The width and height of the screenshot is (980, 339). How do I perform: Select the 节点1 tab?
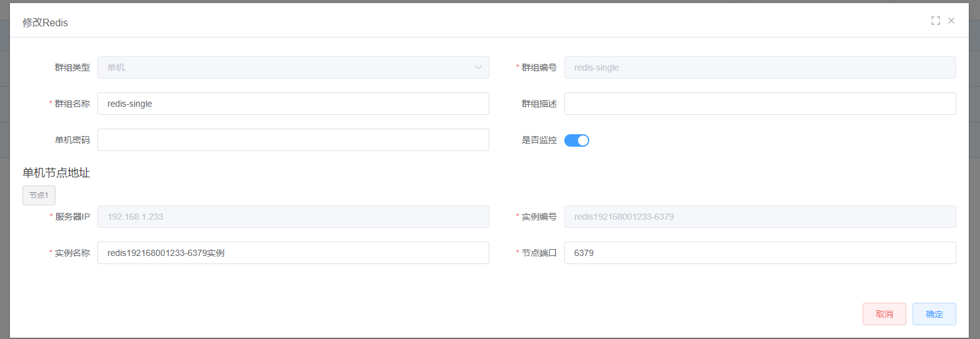(x=39, y=195)
